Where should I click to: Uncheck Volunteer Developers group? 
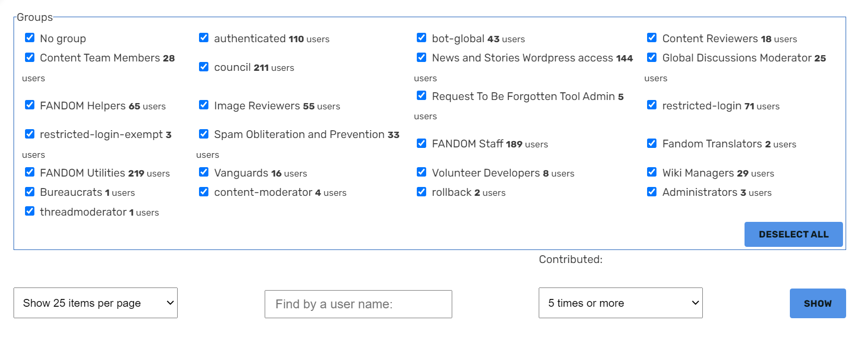click(421, 172)
